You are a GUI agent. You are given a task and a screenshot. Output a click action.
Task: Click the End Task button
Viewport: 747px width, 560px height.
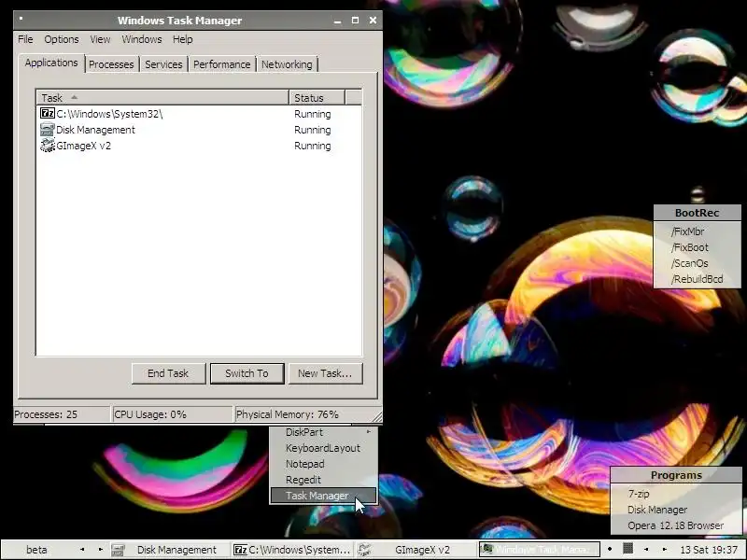(168, 373)
